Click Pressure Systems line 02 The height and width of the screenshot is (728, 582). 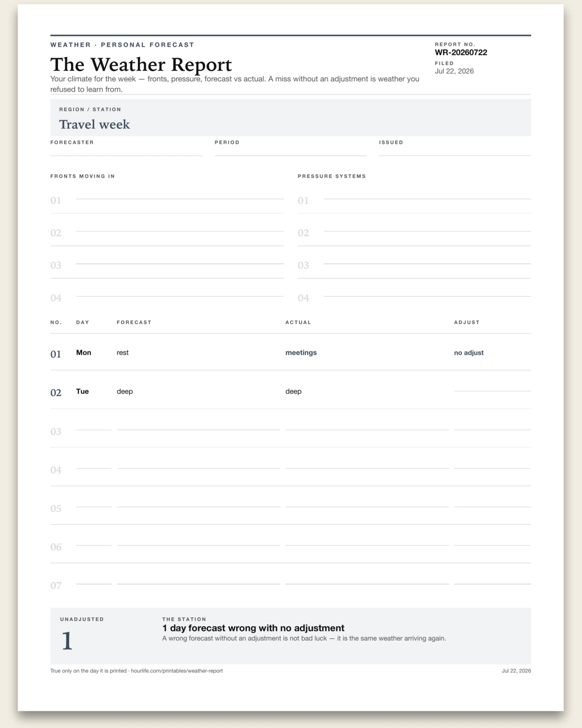pyautogui.click(x=427, y=227)
